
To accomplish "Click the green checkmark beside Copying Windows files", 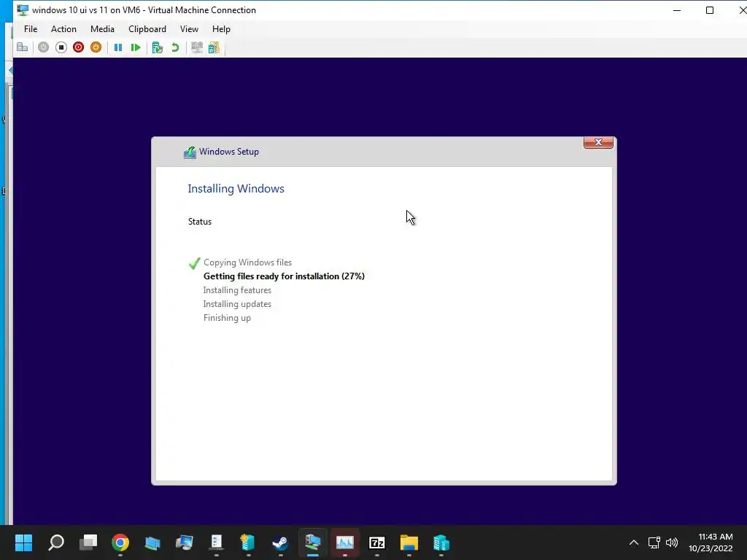I will pyautogui.click(x=194, y=262).
